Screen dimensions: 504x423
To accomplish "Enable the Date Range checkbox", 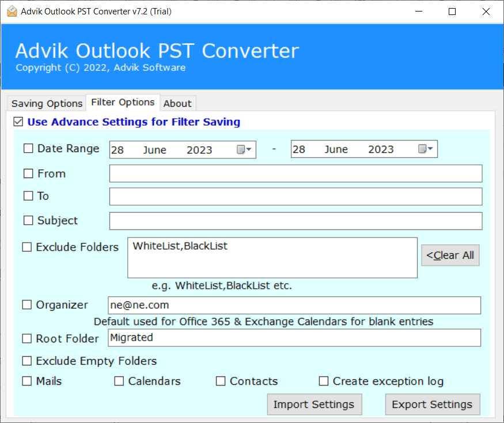I will (x=28, y=148).
